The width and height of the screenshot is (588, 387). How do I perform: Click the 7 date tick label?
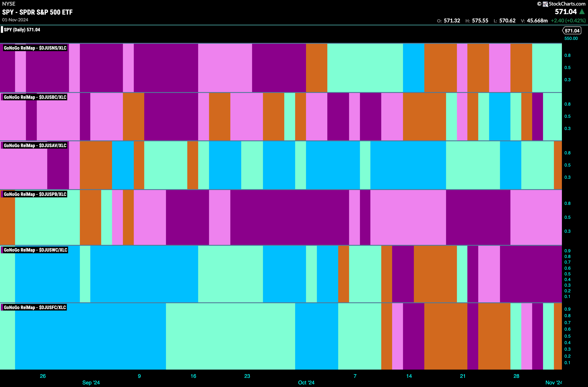point(355,376)
